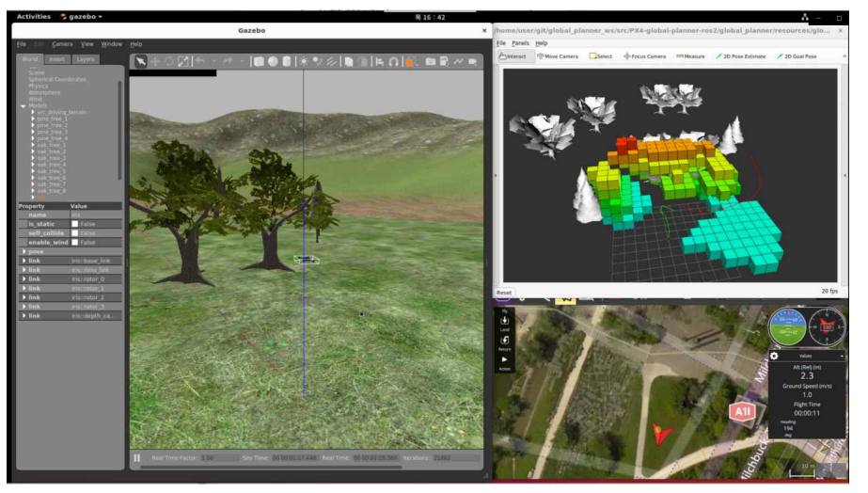Expand the pose property row

[x=24, y=251]
